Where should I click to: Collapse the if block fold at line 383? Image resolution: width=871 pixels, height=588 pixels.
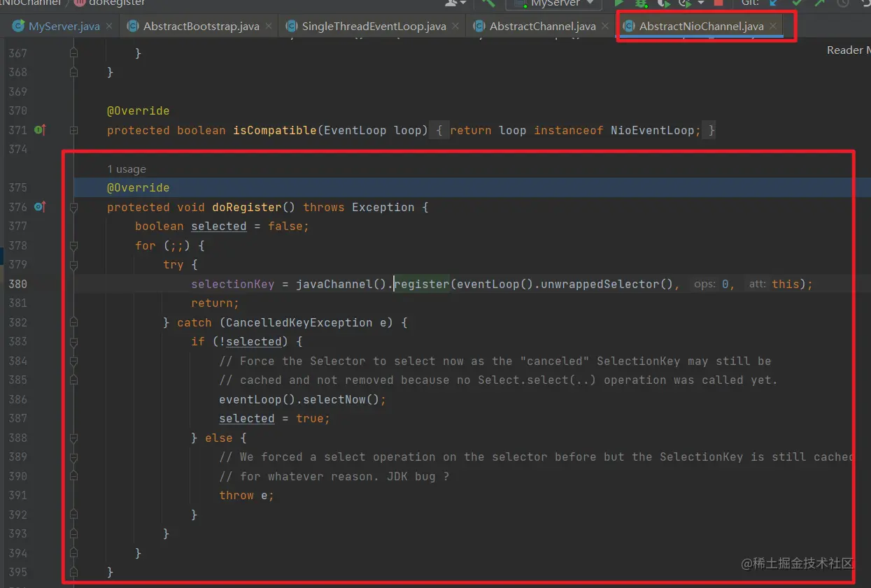[x=73, y=341]
